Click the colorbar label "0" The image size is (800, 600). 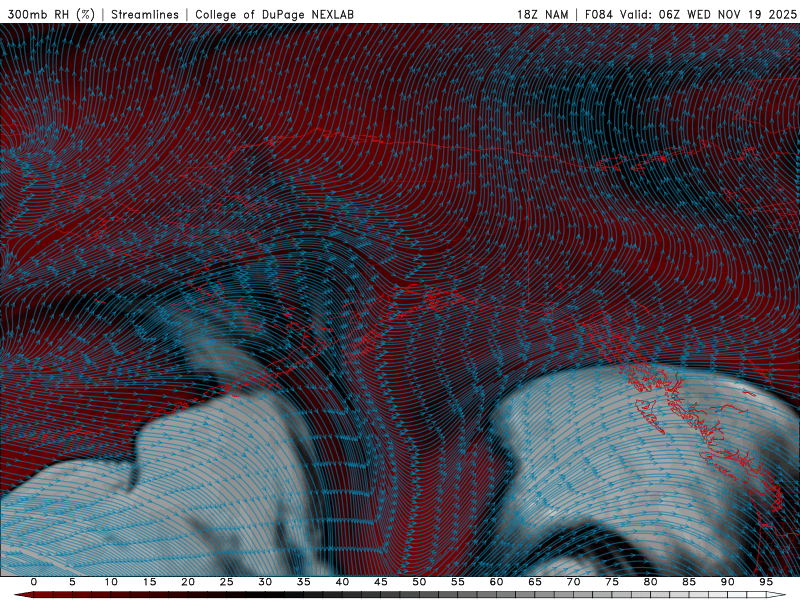point(34,582)
